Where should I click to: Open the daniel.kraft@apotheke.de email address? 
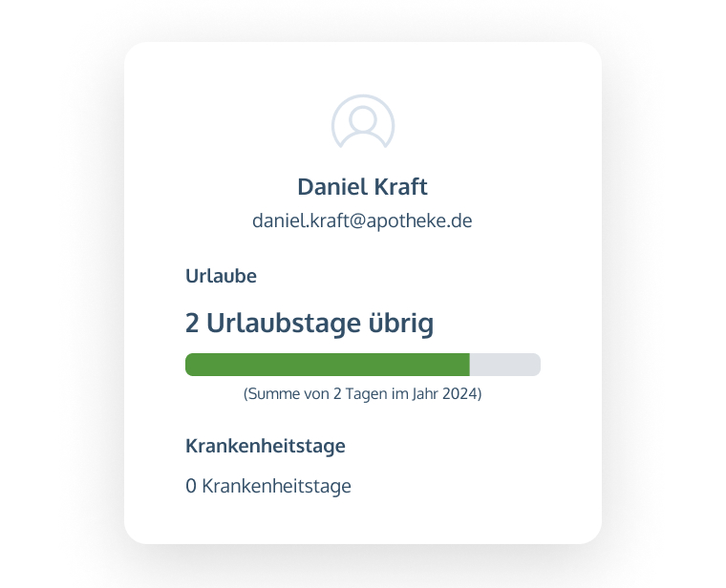tap(363, 220)
